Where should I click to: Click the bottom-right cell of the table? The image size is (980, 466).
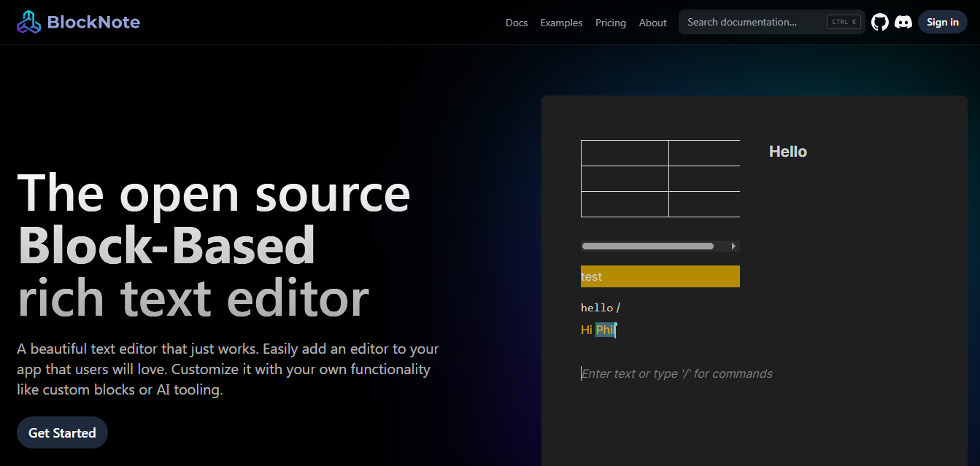click(704, 204)
